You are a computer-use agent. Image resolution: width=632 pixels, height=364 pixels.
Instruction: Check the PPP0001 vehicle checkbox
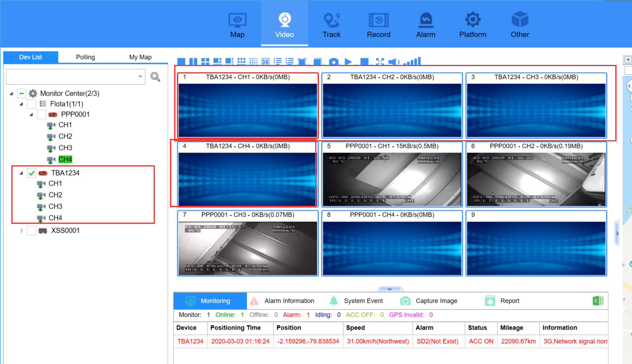pyautogui.click(x=41, y=114)
